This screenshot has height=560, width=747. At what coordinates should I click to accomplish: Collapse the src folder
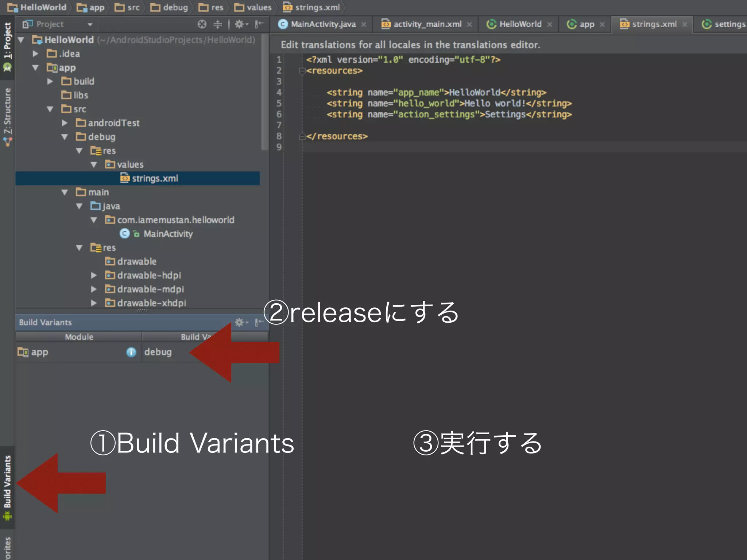point(50,109)
